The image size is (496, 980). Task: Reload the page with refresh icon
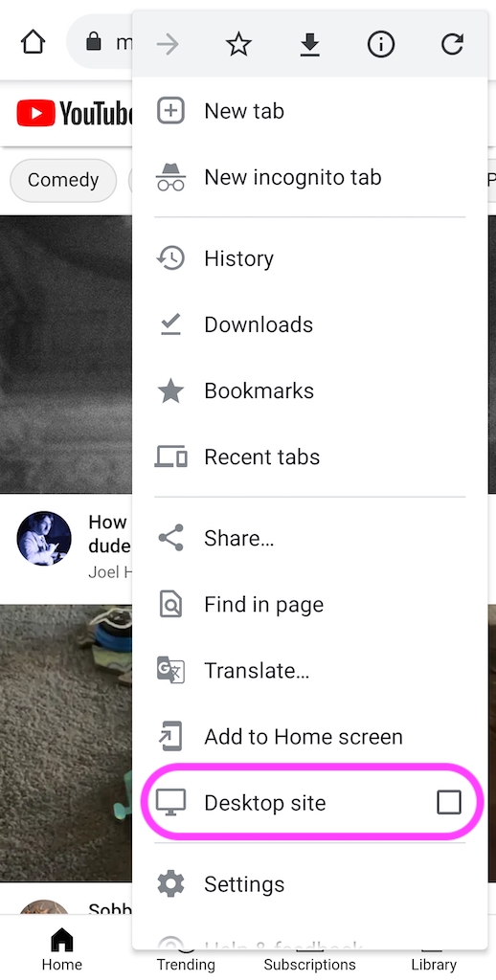(452, 44)
